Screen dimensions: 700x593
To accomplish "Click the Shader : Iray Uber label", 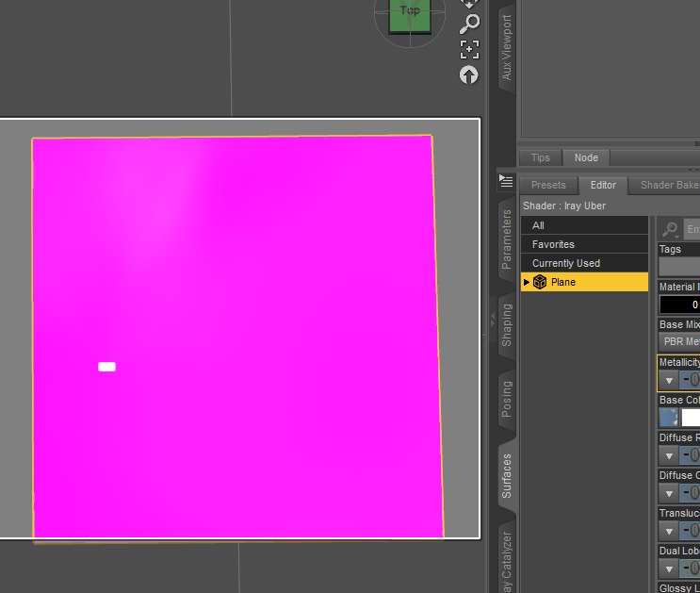I will [563, 206].
